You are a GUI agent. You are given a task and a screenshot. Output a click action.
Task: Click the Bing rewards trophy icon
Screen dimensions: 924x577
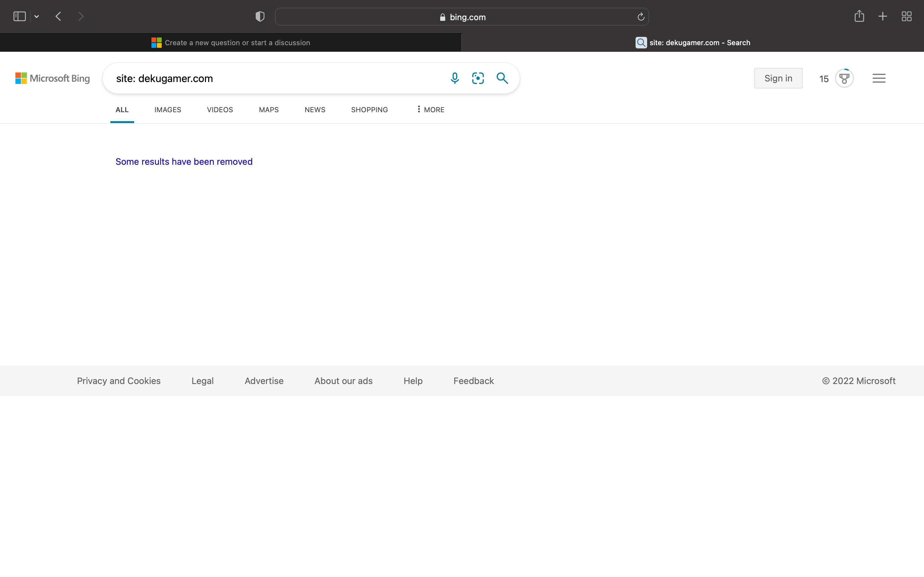[844, 79]
